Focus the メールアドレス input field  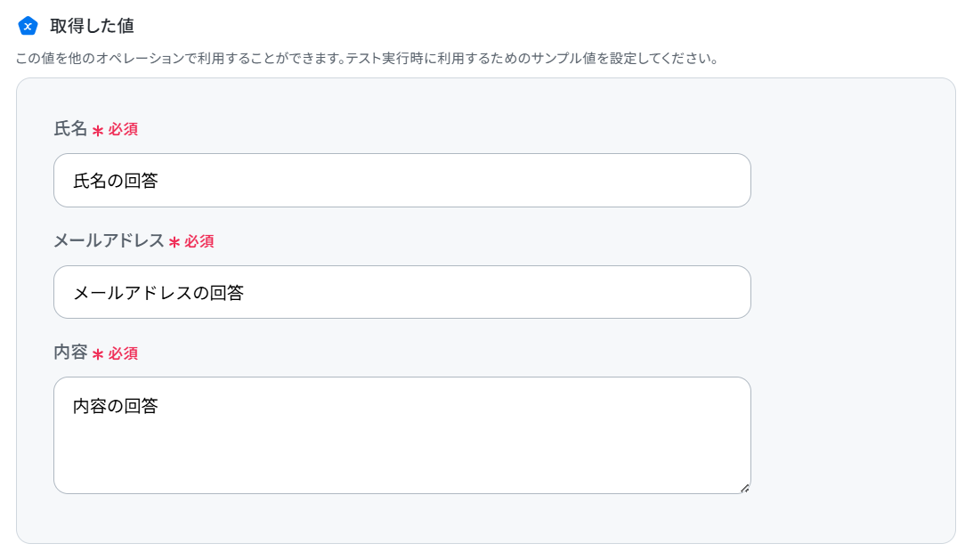tap(402, 292)
